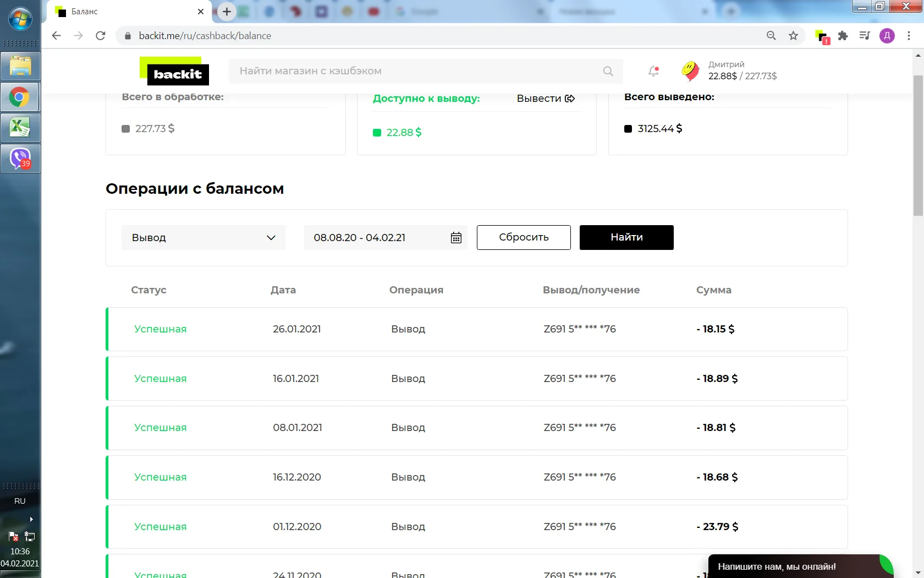
Task: Open the operation type dropdown Вывод
Action: (204, 238)
